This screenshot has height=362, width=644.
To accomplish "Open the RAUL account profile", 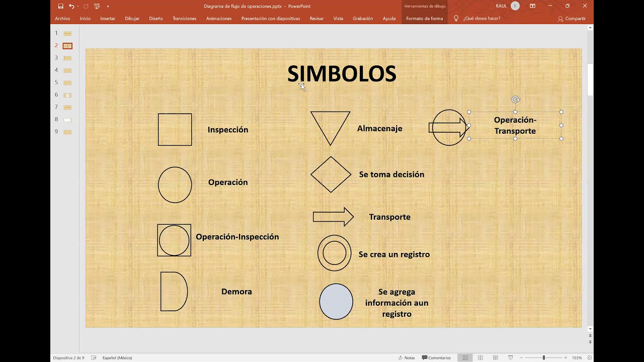I will click(508, 6).
